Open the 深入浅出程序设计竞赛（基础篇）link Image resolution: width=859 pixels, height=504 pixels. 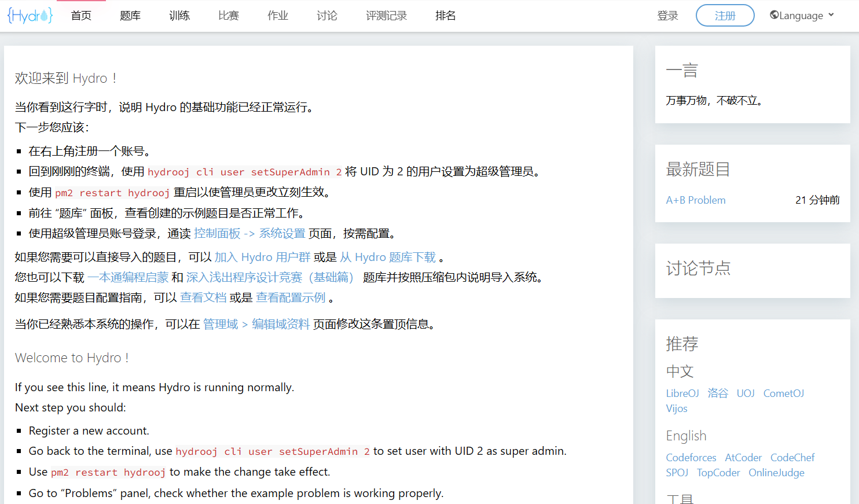(x=270, y=277)
